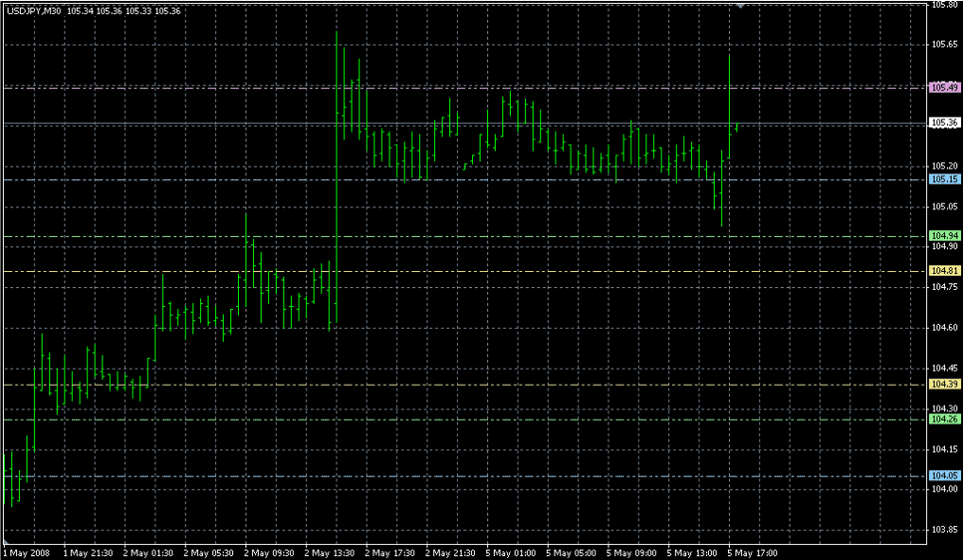Click the 1 May 2008 date label
Viewport: 963px width, 560px height.
(x=27, y=551)
